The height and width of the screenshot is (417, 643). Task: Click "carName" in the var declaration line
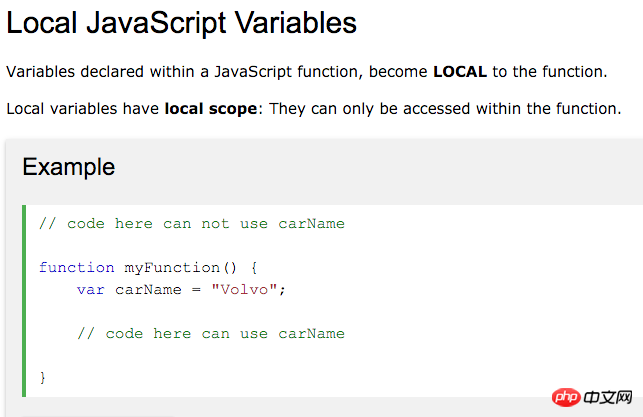(x=149, y=289)
